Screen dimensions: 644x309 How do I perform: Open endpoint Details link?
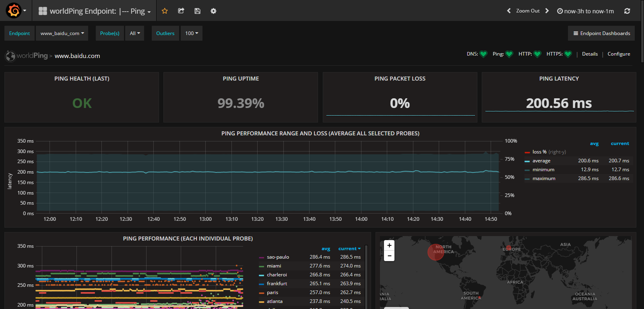click(590, 54)
